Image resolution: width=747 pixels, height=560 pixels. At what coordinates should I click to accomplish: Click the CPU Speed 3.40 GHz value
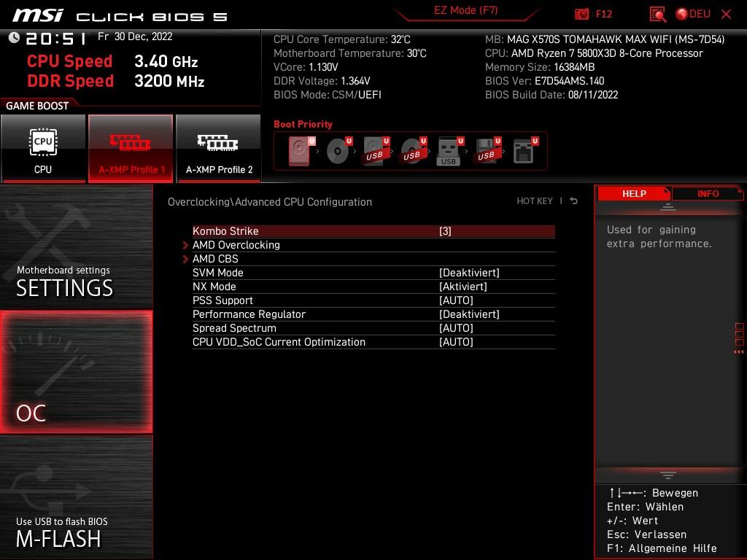(x=166, y=61)
